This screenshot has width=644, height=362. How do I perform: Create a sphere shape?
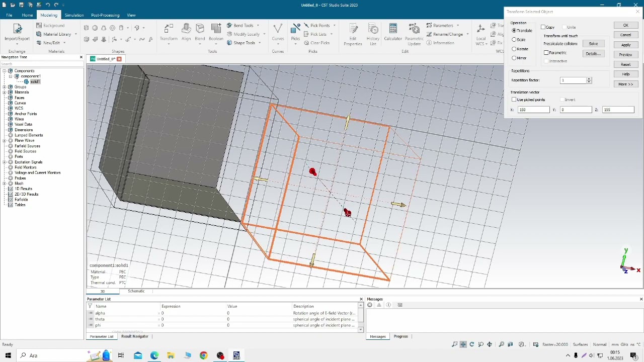click(x=95, y=28)
